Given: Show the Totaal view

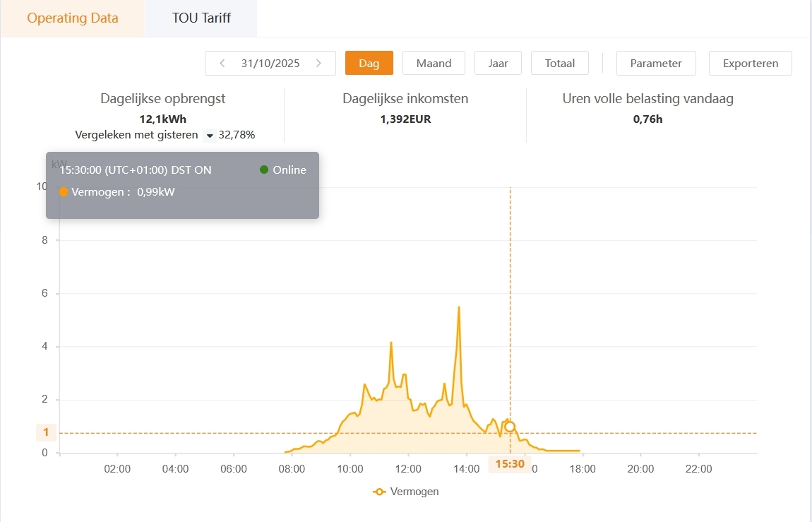Looking at the screenshot, I should [560, 64].
